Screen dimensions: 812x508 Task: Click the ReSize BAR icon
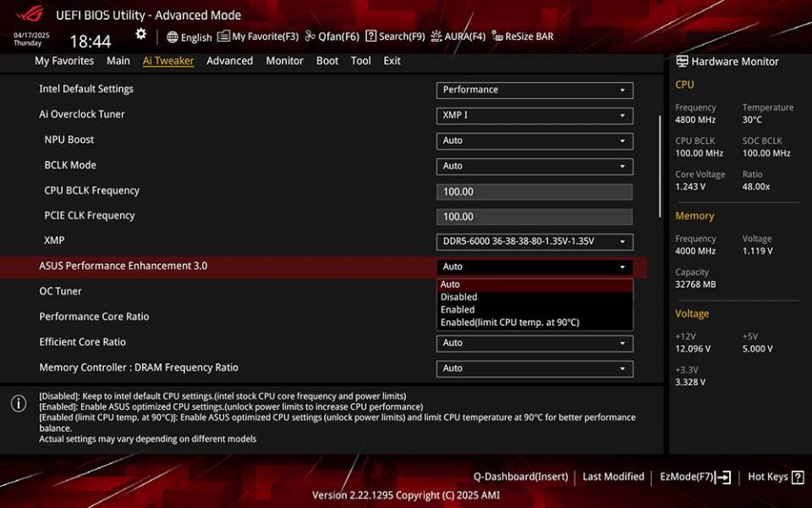[497, 36]
